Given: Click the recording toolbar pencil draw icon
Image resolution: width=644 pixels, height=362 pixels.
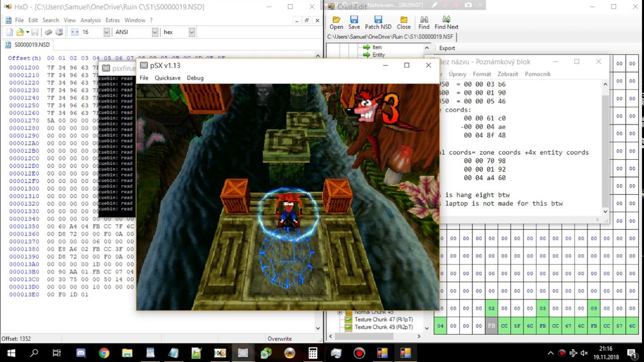Looking at the screenshot, I should (435, 5).
